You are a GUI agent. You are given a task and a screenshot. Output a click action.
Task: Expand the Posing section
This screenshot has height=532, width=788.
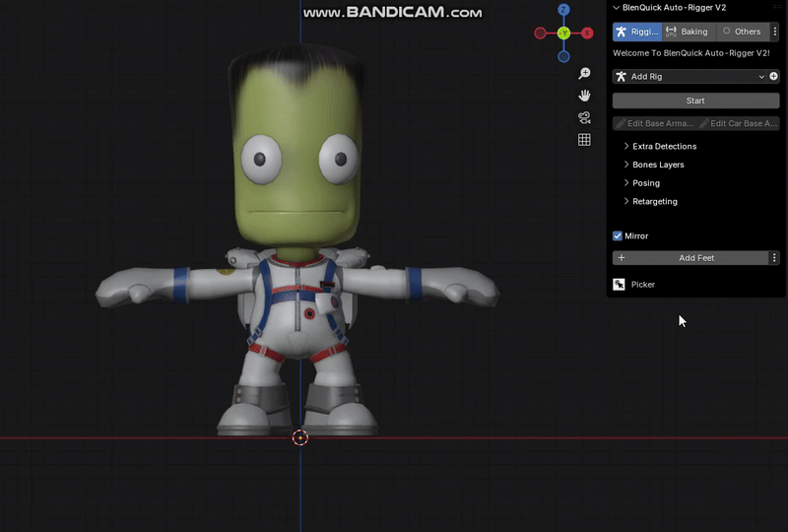coord(641,183)
